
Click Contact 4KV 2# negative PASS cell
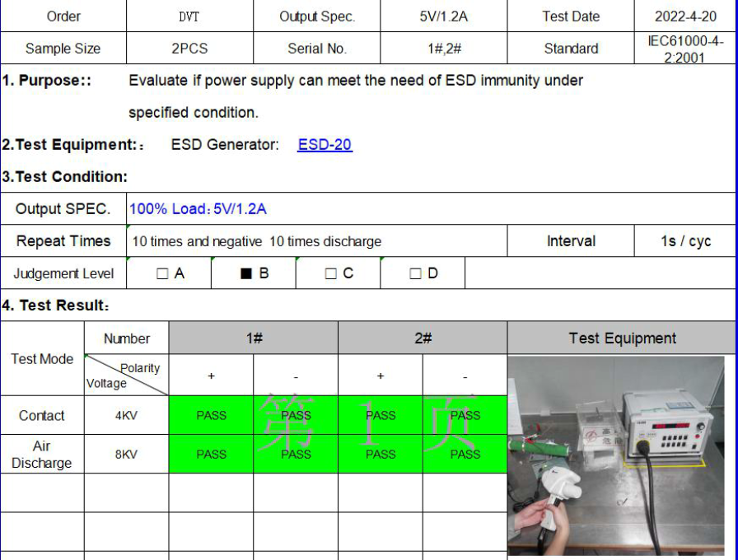[x=465, y=415]
